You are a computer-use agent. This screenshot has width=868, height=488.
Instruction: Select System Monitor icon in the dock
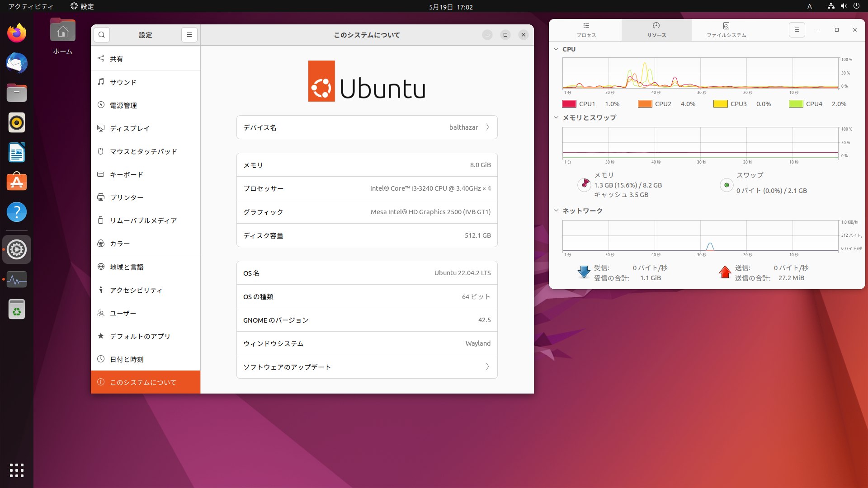click(x=17, y=280)
